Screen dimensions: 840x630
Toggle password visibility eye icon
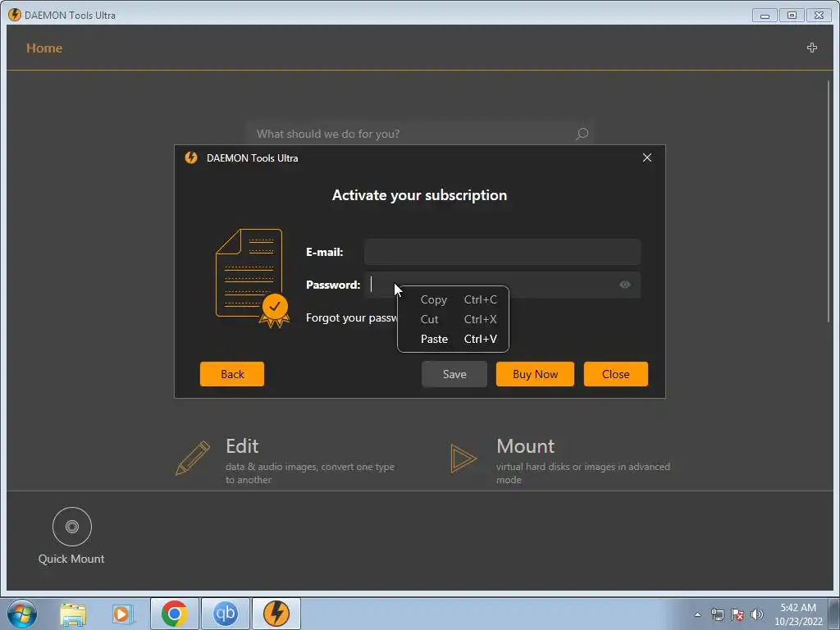(624, 285)
